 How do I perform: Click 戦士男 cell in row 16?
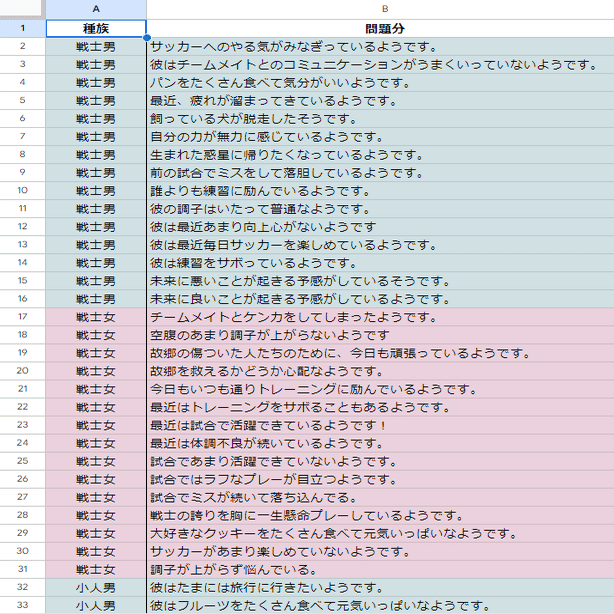tap(96, 299)
